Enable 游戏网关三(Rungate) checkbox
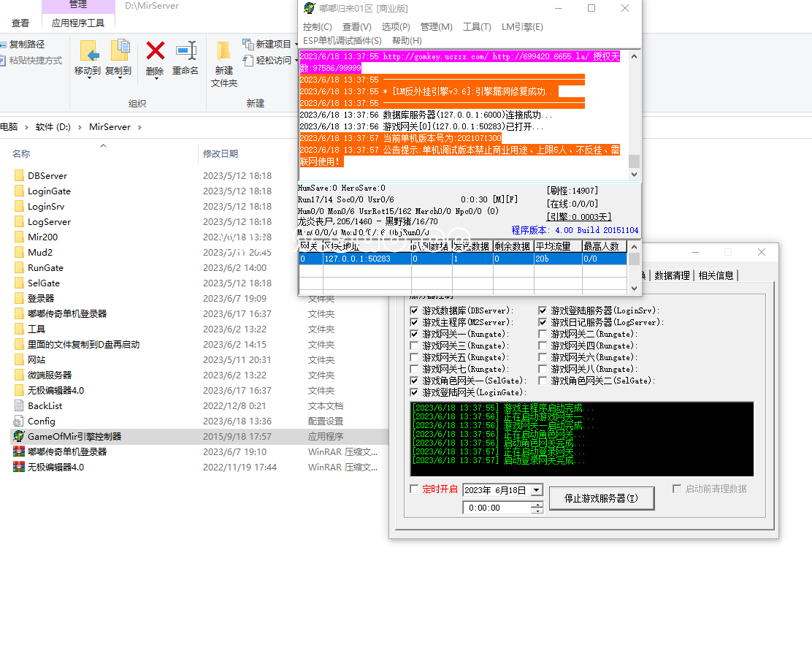 click(414, 346)
